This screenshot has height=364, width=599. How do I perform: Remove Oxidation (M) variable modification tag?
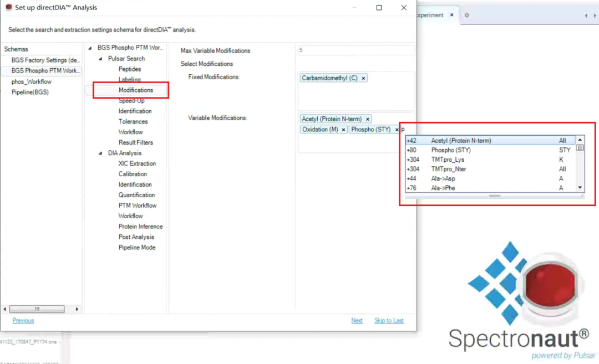[343, 130]
